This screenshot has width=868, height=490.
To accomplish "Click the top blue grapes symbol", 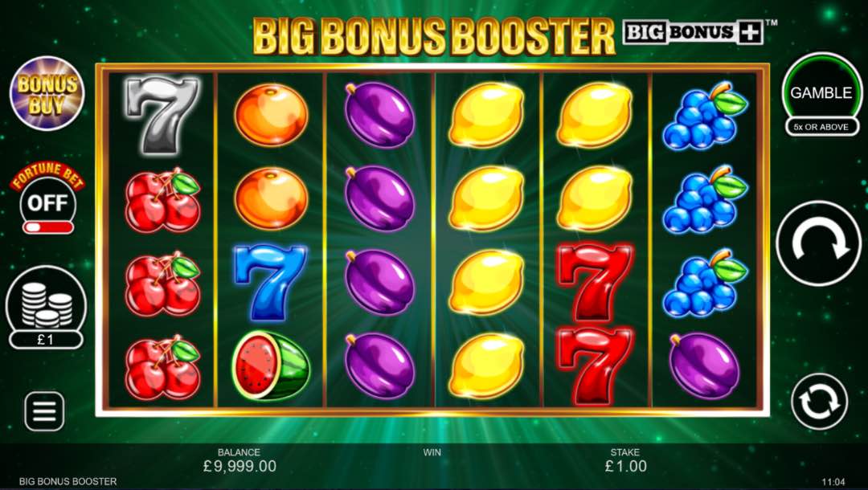I will click(x=706, y=116).
